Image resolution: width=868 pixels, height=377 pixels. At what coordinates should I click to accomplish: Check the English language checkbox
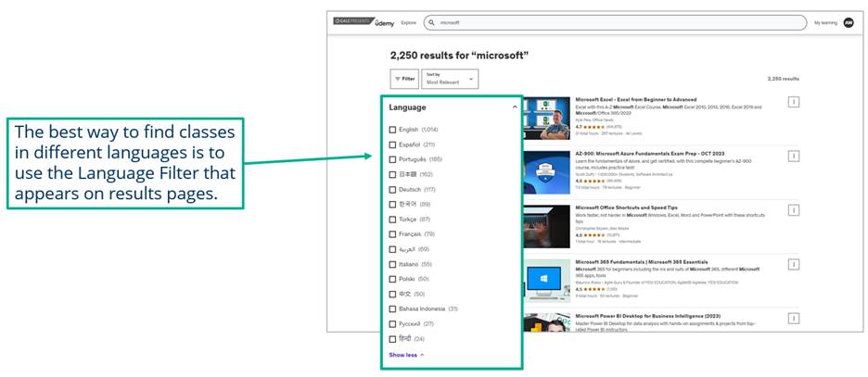point(393,130)
